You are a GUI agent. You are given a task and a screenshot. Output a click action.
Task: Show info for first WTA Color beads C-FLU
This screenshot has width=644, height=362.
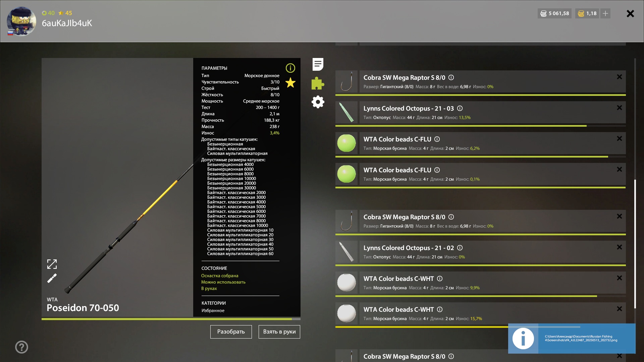(x=437, y=139)
